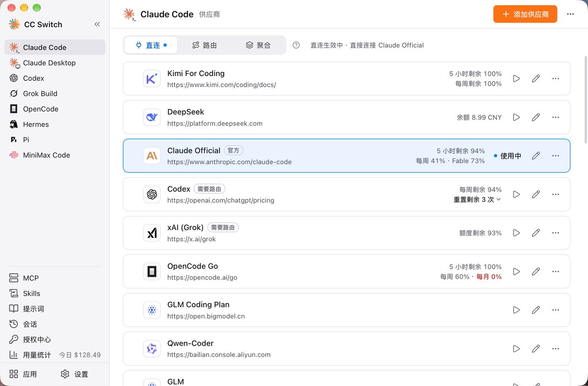This screenshot has width=588, height=386.
Task: Click the xAI (Grok) logo
Action: tap(152, 233)
